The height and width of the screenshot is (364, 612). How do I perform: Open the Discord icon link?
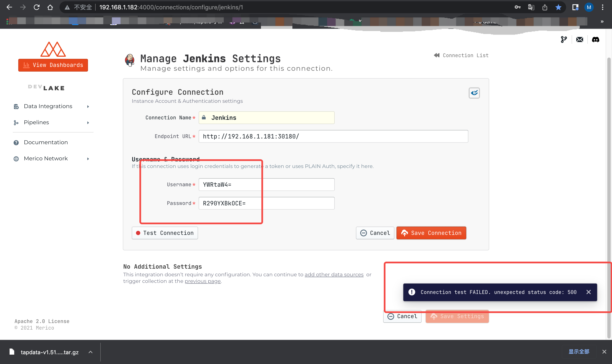(x=595, y=40)
